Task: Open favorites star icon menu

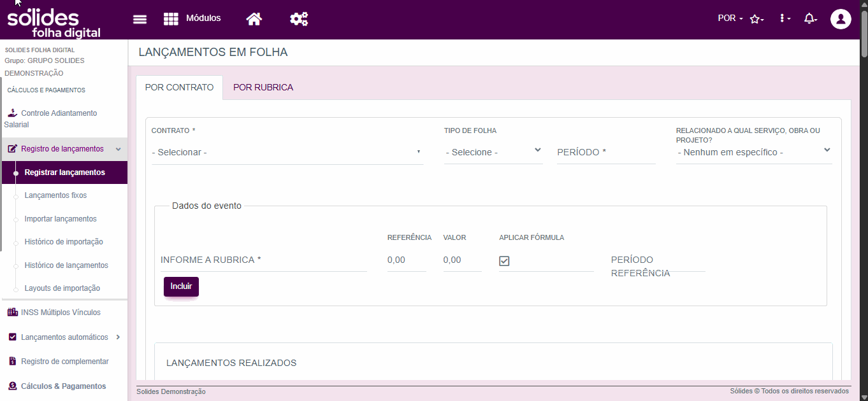Action: (756, 19)
